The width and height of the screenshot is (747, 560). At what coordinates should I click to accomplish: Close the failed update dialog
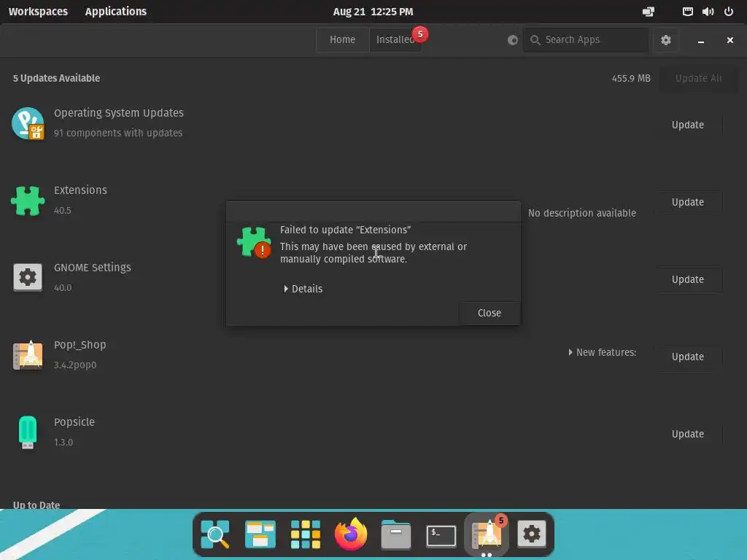pyautogui.click(x=489, y=313)
